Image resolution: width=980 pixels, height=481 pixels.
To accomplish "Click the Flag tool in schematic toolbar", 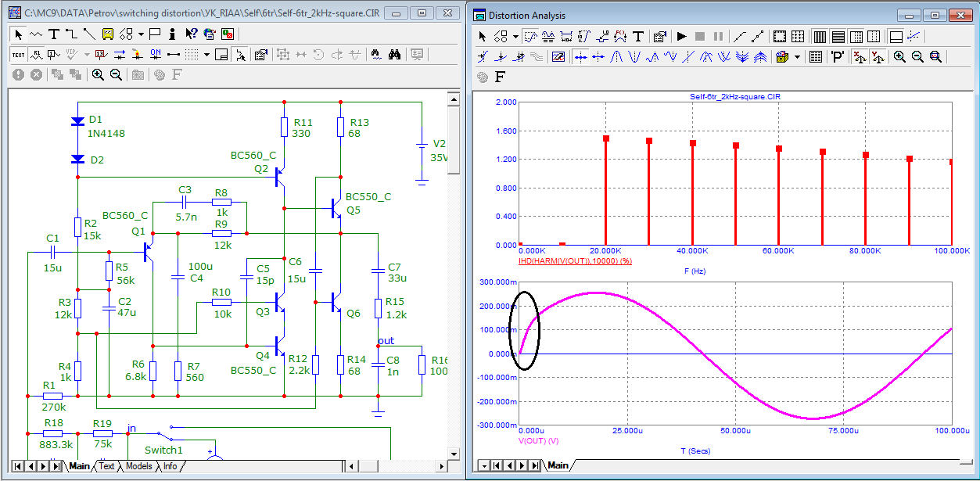I will click(x=155, y=34).
